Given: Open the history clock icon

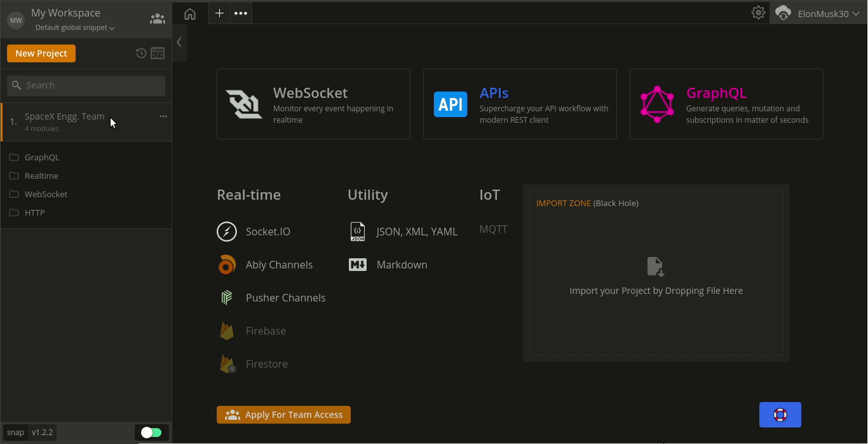Looking at the screenshot, I should (x=141, y=53).
